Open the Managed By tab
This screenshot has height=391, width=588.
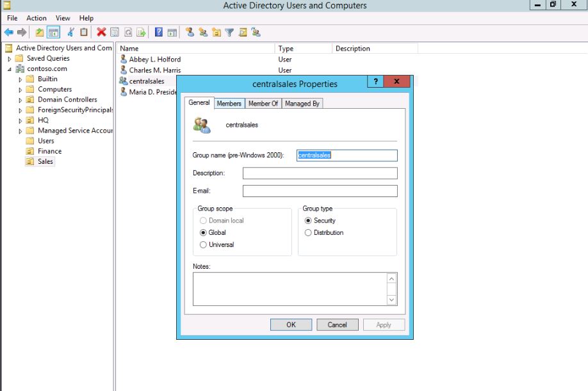(x=302, y=104)
